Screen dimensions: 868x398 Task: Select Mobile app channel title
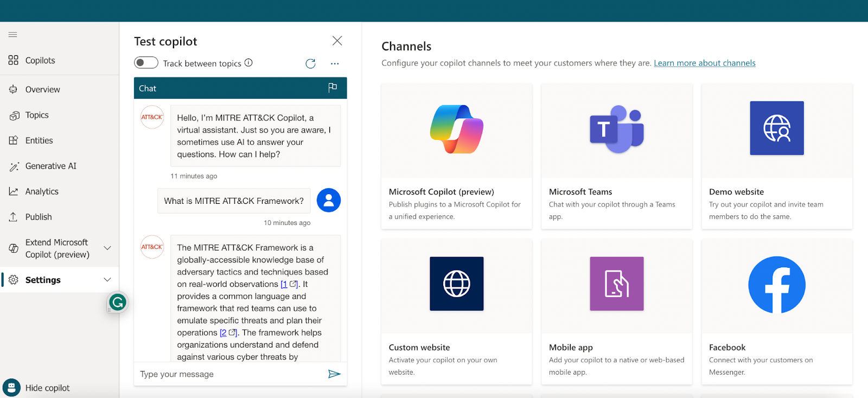pos(571,348)
